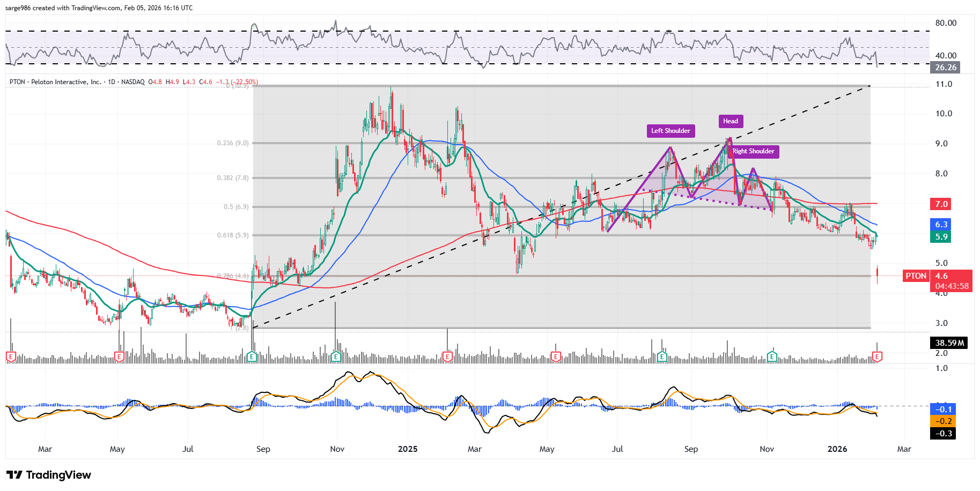This screenshot has height=491, width=980.
Task: Click the red earnings marker near May 2024
Action: (x=119, y=356)
